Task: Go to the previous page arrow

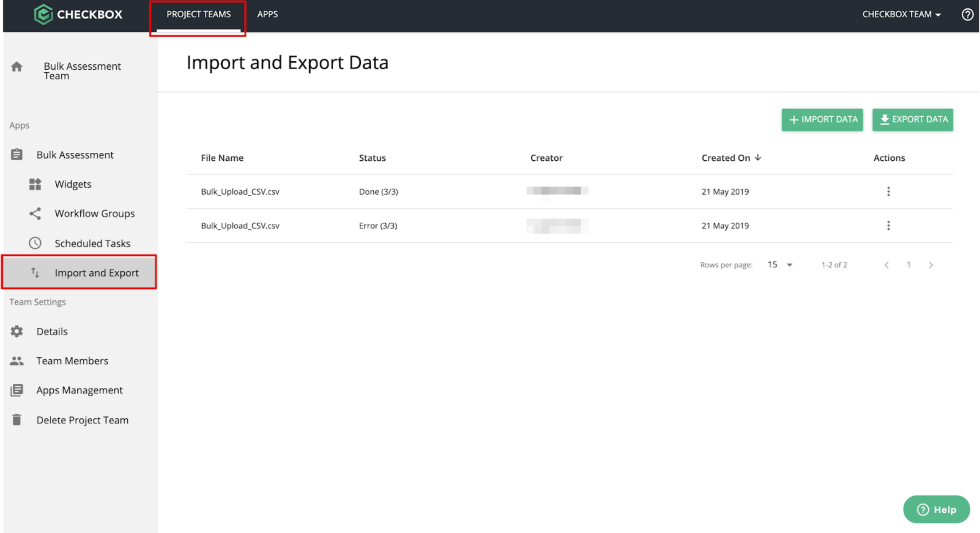Action: (x=886, y=265)
